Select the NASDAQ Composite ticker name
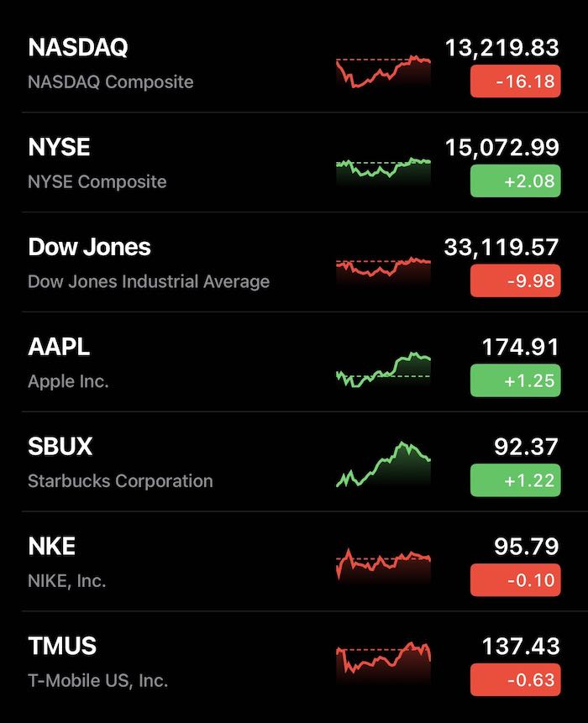 click(x=111, y=82)
